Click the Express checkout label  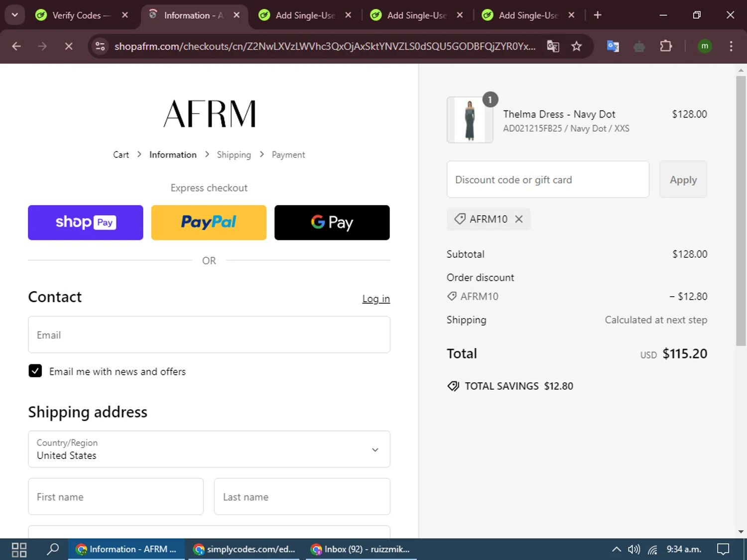click(209, 188)
